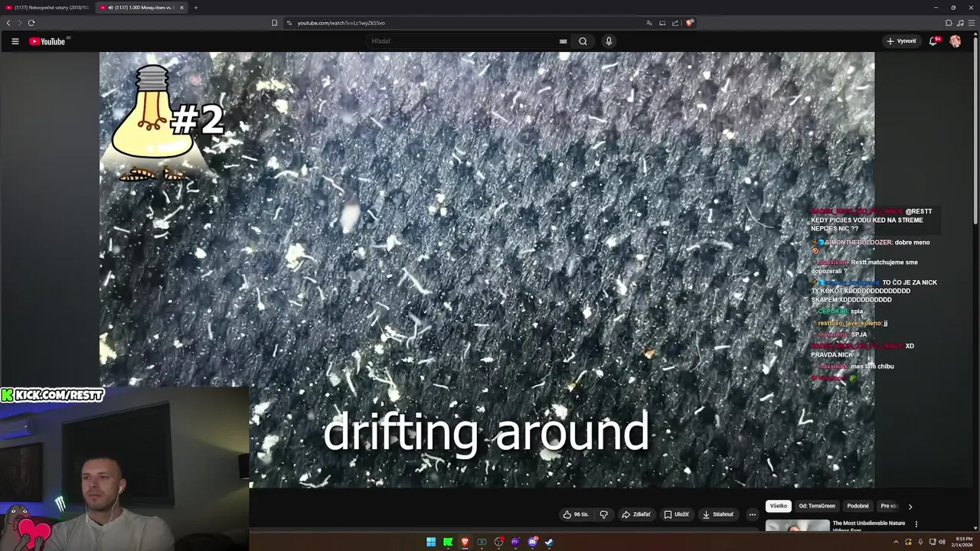Click the picture-in-picture icon in address bar
Image resolution: width=980 pixels, height=551 pixels.
[662, 23]
